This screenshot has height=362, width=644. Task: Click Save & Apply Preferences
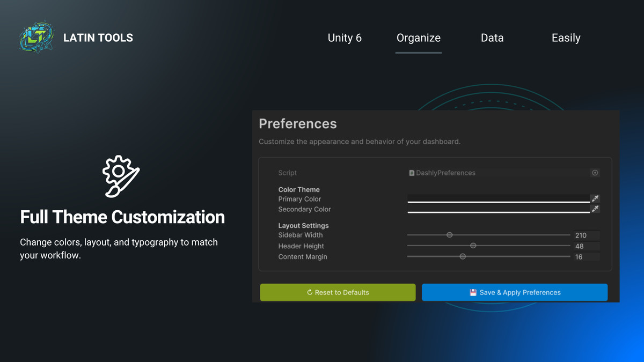[514, 292]
